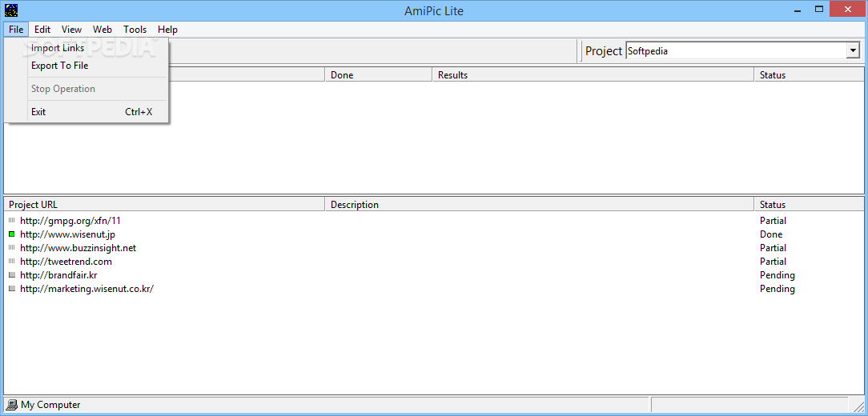The height and width of the screenshot is (416, 868).
Task: Click the Pending status of marketing.wisenut.co.kr
Action: [778, 289]
